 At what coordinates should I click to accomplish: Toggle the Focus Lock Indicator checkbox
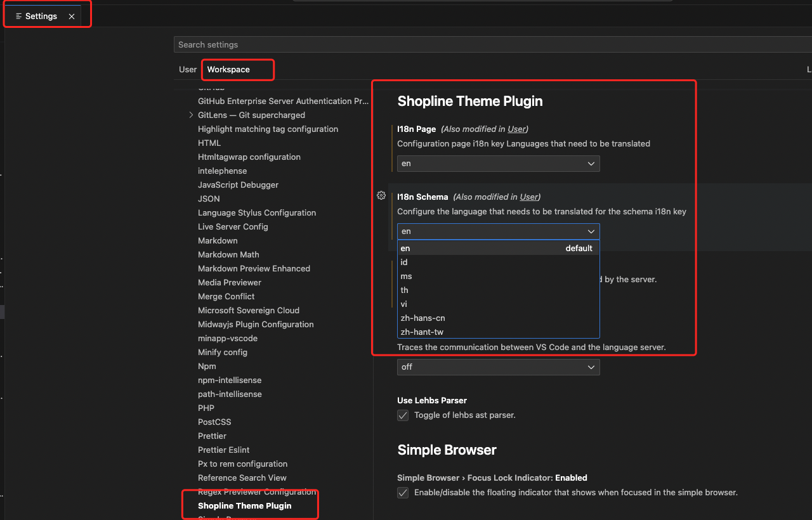click(403, 493)
